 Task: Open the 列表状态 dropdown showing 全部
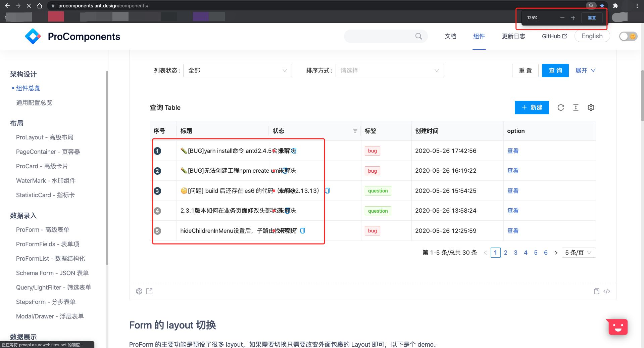[x=237, y=71]
